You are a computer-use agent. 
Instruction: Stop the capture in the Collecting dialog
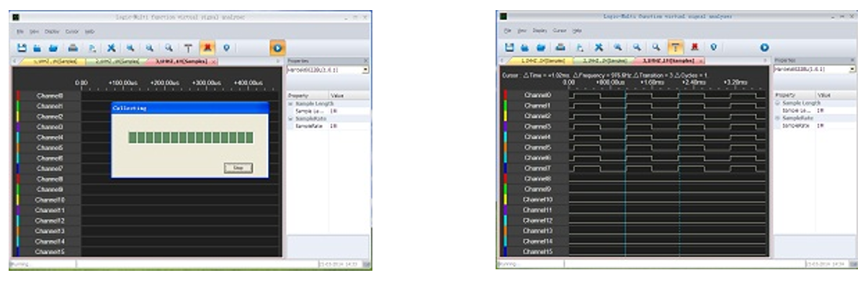[x=238, y=167]
